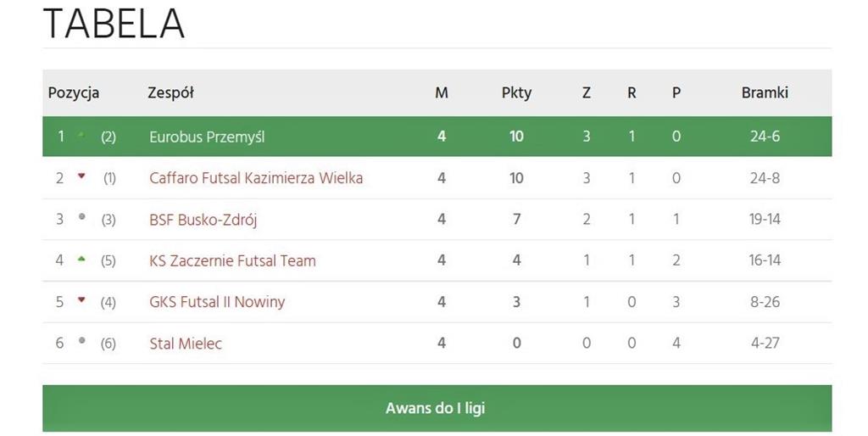
Task: Click the Zespół column header
Action: 170,93
